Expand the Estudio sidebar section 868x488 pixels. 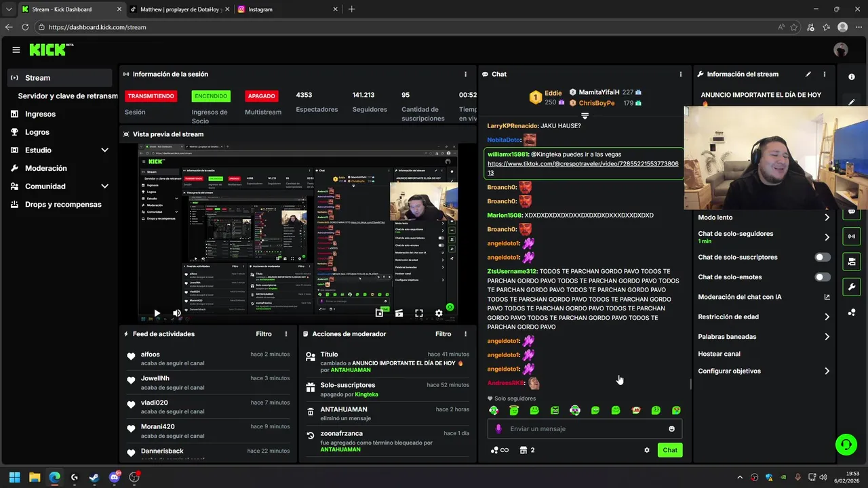tap(104, 150)
